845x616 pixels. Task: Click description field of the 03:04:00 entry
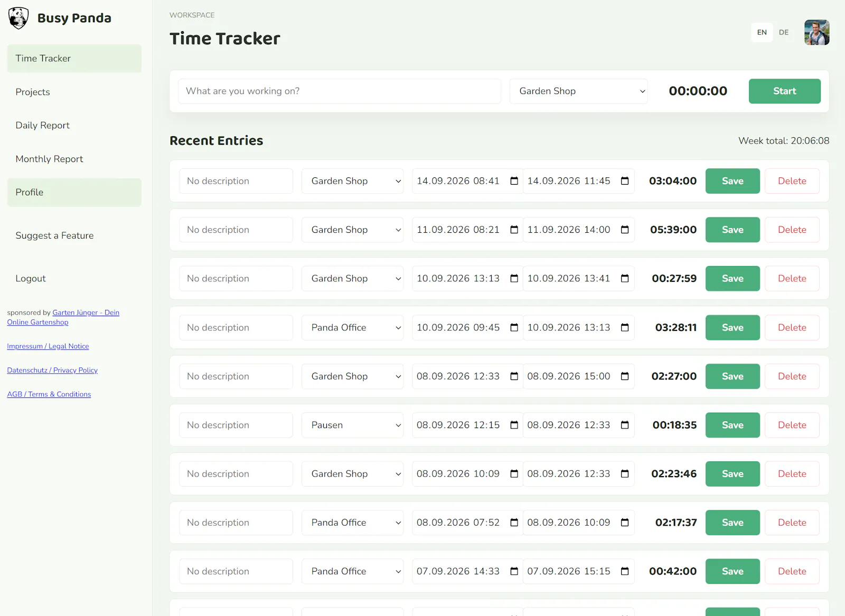tap(236, 181)
